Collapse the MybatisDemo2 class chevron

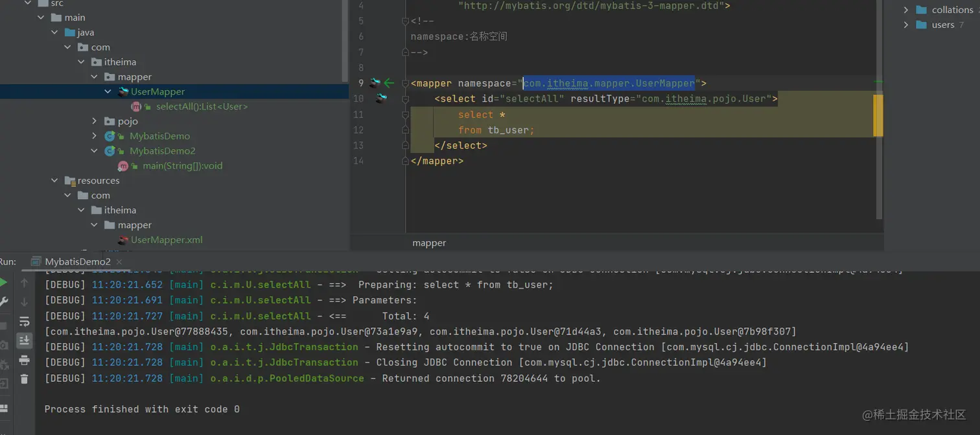click(x=95, y=150)
